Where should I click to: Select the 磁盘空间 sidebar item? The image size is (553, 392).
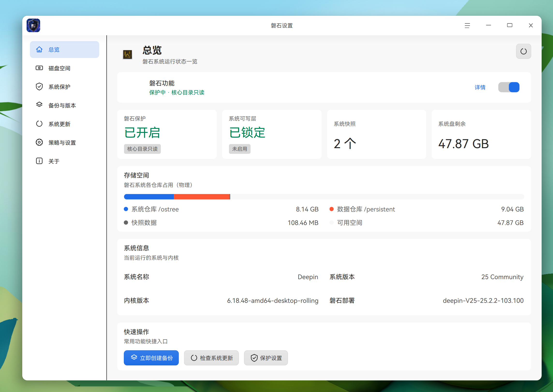coord(65,68)
